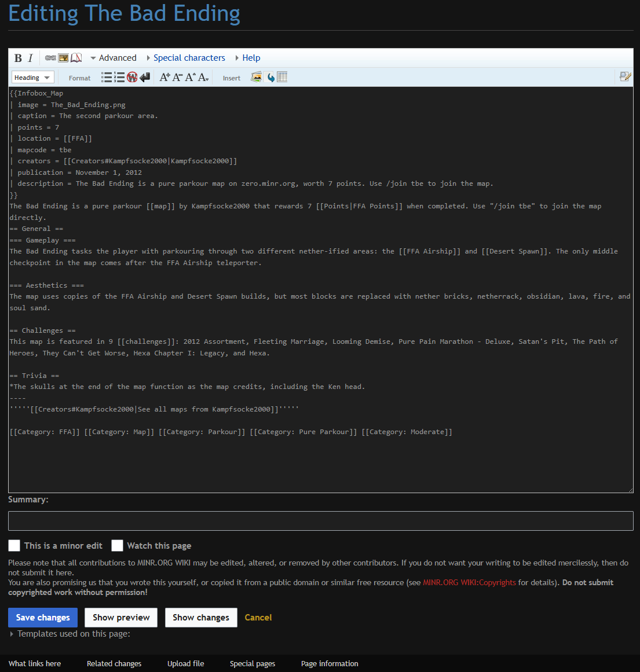Insert a link using the chain icon
This screenshot has width=640, height=672.
tap(50, 58)
